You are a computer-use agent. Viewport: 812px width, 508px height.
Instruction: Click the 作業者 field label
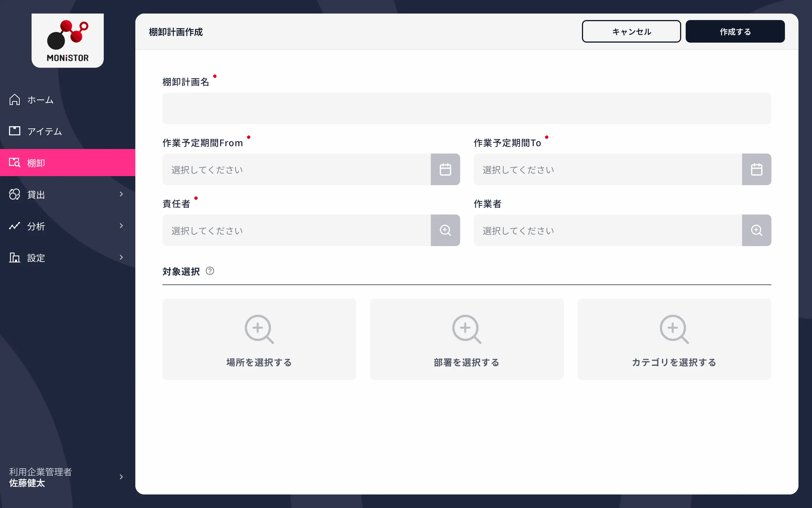487,203
